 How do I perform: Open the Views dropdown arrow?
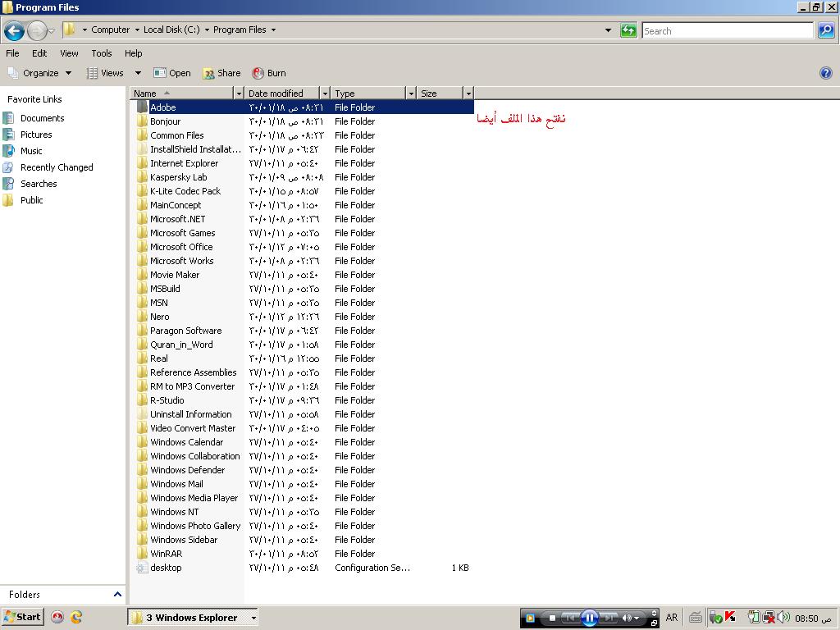tap(138, 73)
